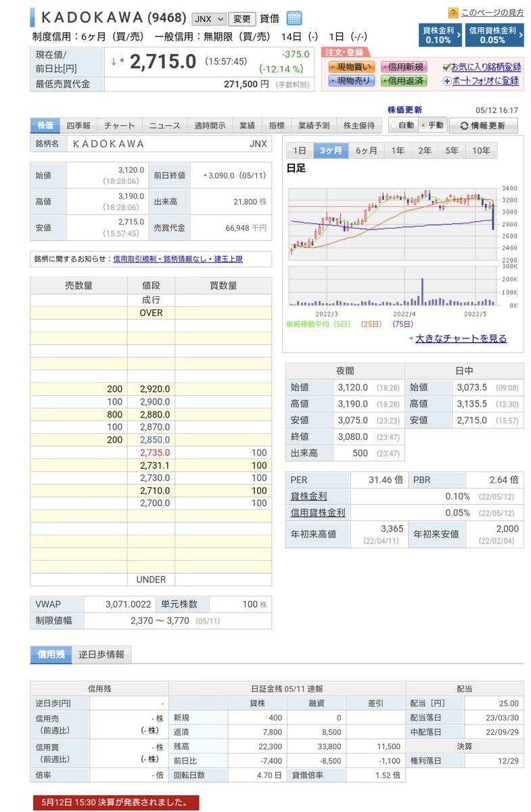Click bid price 2,700.0 in order book
This screenshot has width=531, height=812.
155,503
